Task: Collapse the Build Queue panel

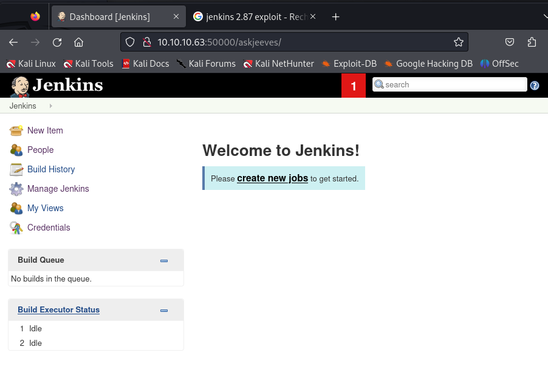Action: [164, 260]
